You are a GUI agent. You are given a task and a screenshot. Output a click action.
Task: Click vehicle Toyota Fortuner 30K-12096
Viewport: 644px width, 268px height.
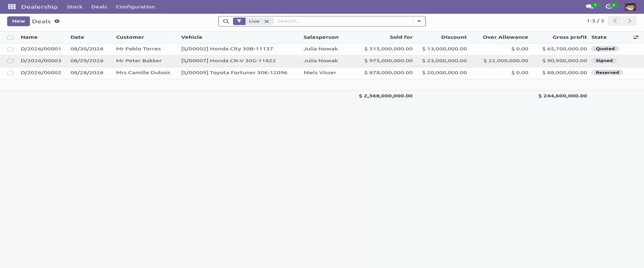[x=234, y=72]
